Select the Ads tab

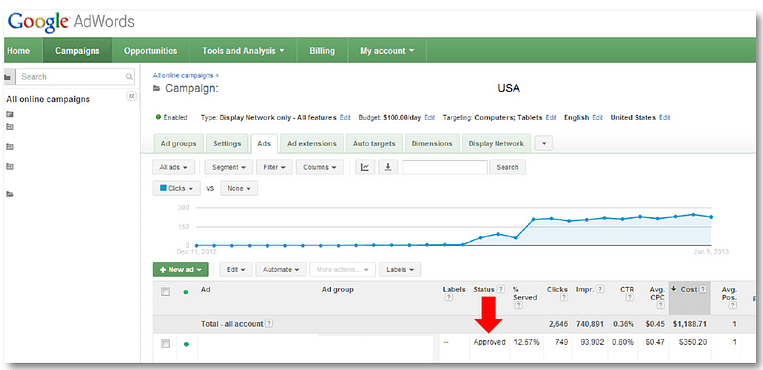(x=264, y=144)
